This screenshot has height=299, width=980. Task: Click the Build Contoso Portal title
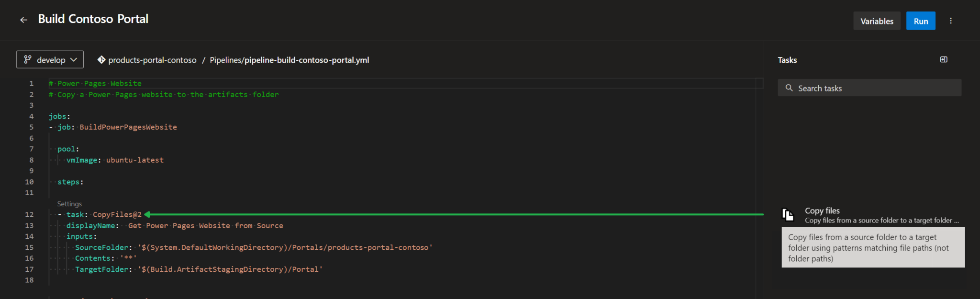point(93,19)
